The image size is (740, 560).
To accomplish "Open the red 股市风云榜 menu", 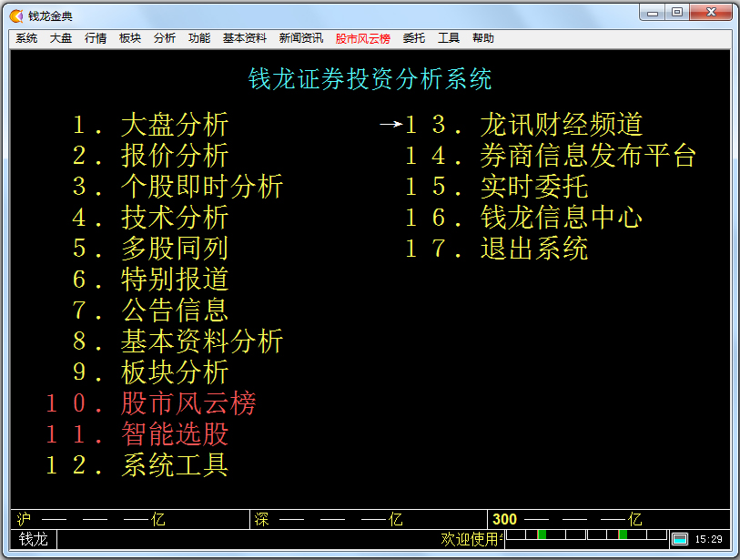I will 361,37.
